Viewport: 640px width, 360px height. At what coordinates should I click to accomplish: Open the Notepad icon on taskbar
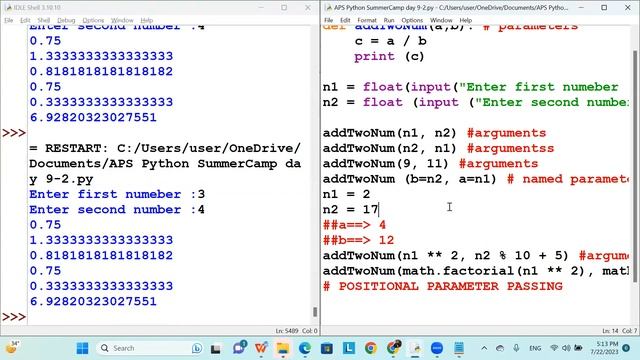tap(459, 348)
